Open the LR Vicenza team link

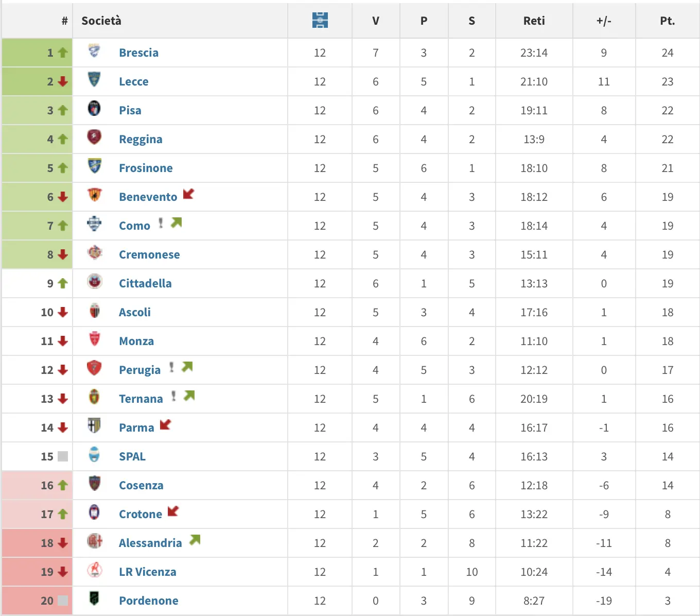[147, 572]
